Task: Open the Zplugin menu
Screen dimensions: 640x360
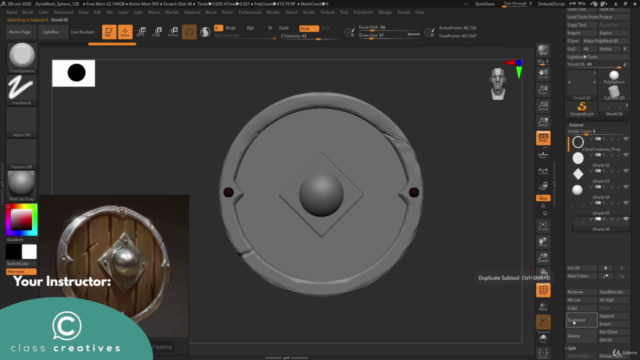Action: (385, 12)
